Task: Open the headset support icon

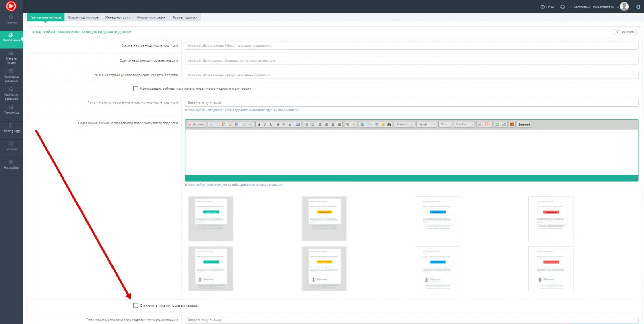Action: [x=562, y=7]
